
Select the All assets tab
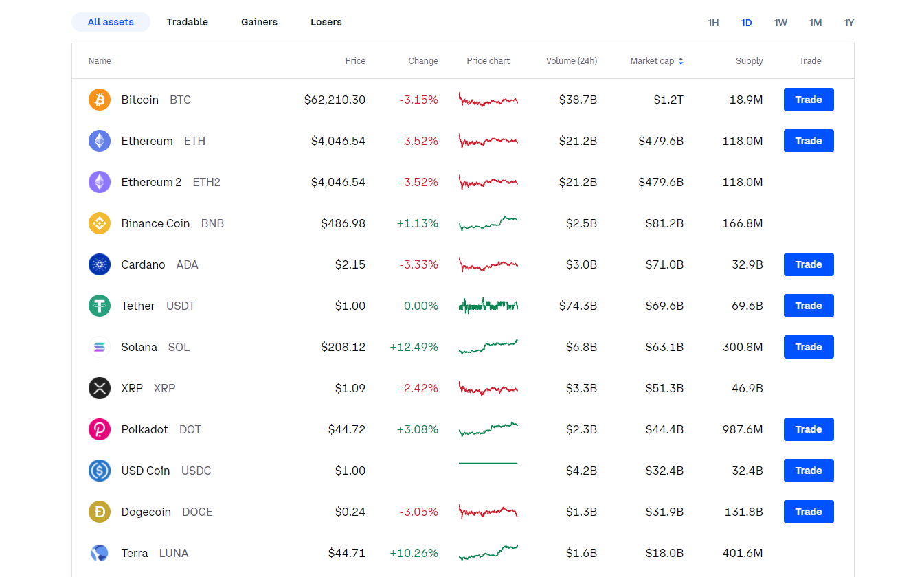click(x=111, y=22)
